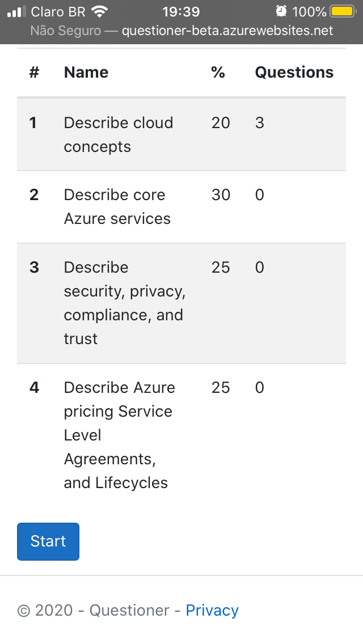Tap the questioner-beta.azurewebsites.net address bar
This screenshot has width=363, height=644.
point(227,31)
